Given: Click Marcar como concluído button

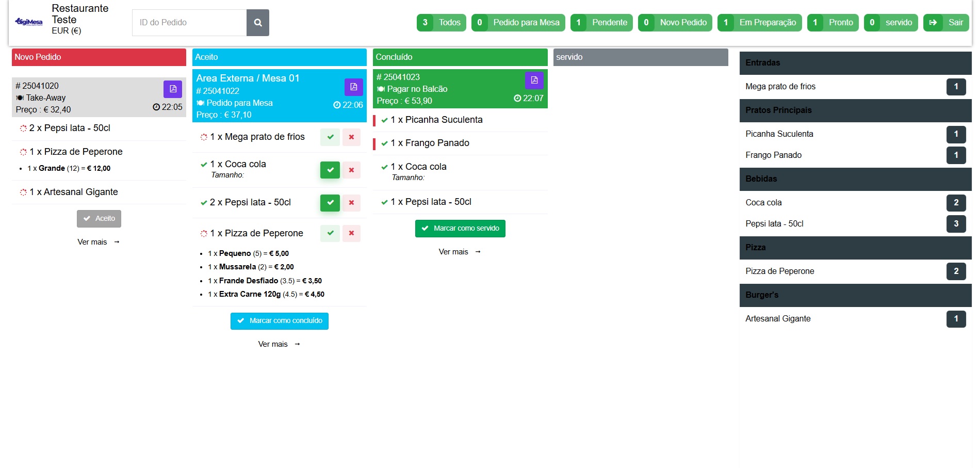Looking at the screenshot, I should 279,321.
